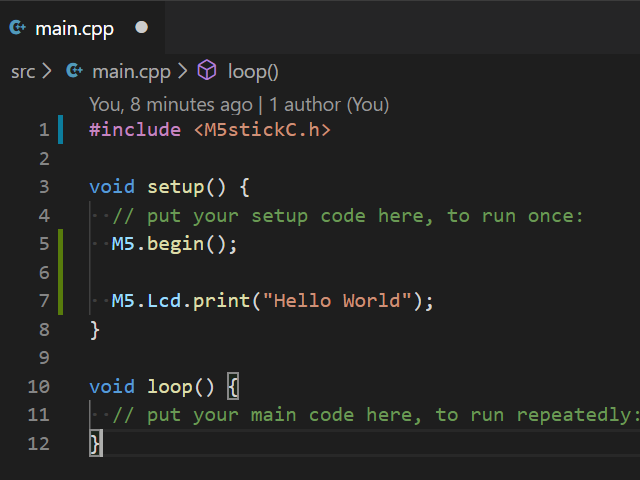640x480 pixels.
Task: Click the cube symbol icon beside loop()
Action: 207,71
